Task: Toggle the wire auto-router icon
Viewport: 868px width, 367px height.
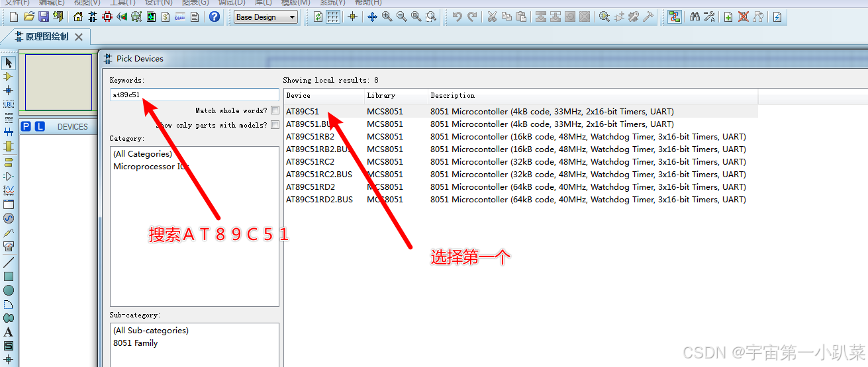Action: coord(674,17)
